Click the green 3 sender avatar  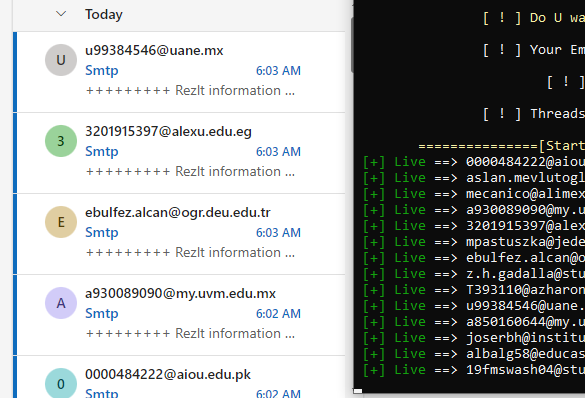coord(61,141)
